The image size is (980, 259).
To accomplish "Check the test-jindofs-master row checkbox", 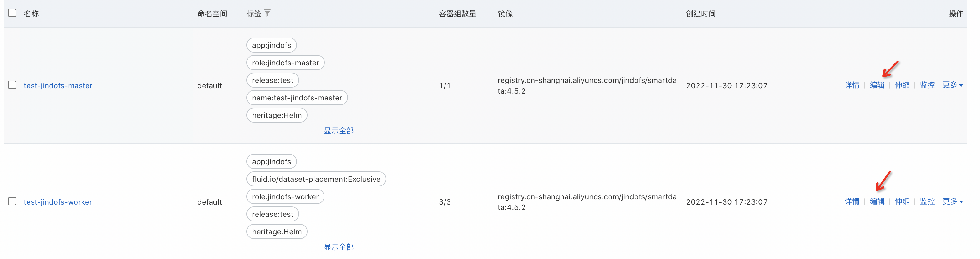I will point(12,85).
